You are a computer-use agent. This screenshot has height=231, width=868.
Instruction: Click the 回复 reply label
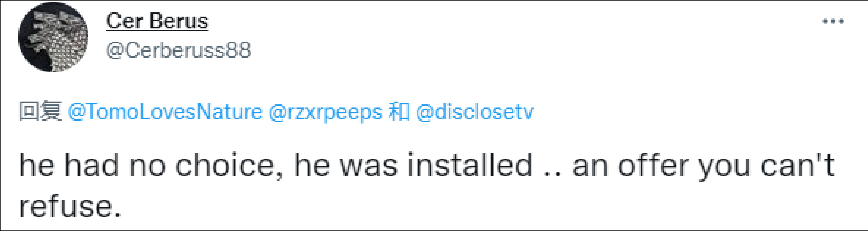[40, 111]
